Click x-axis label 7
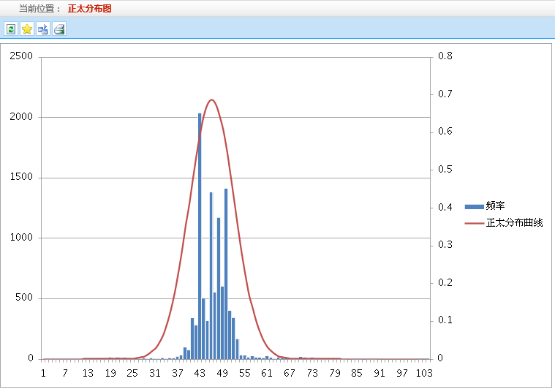 [x=65, y=373]
